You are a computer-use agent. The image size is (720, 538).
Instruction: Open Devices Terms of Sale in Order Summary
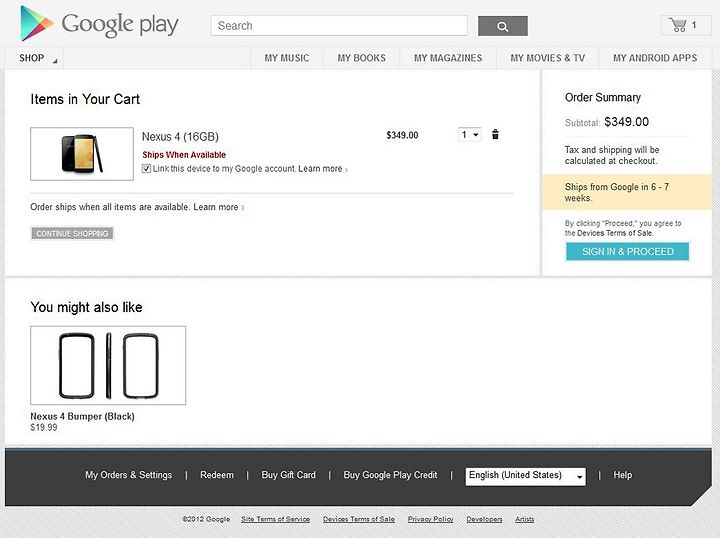click(615, 233)
